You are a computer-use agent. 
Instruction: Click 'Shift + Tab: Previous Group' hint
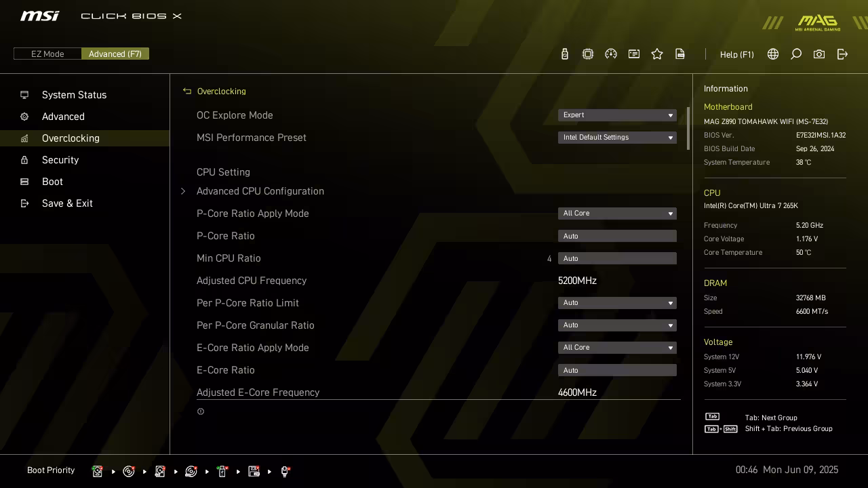(789, 428)
